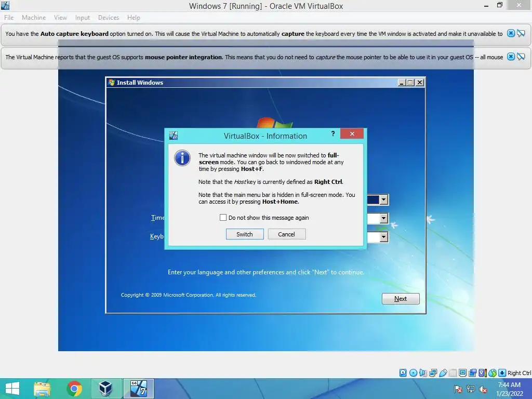Open the Input menu

click(83, 18)
